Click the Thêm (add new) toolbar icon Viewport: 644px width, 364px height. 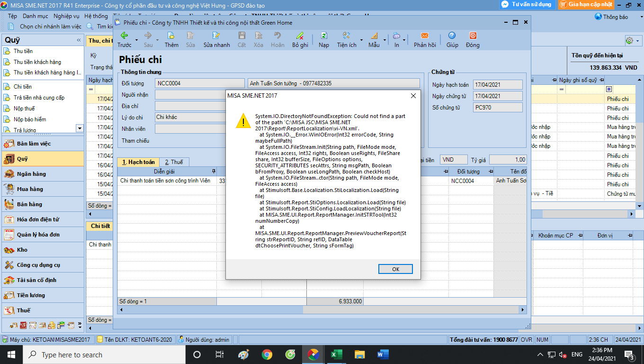click(171, 36)
